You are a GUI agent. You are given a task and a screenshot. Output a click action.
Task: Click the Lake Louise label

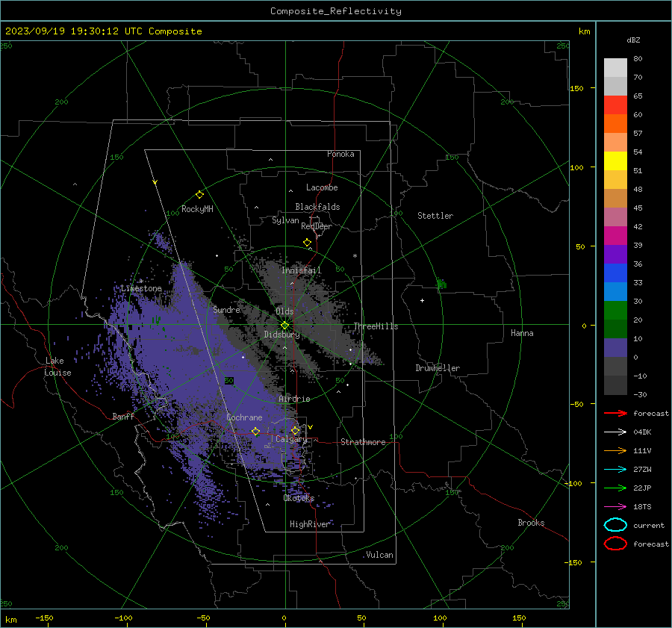coord(57,367)
